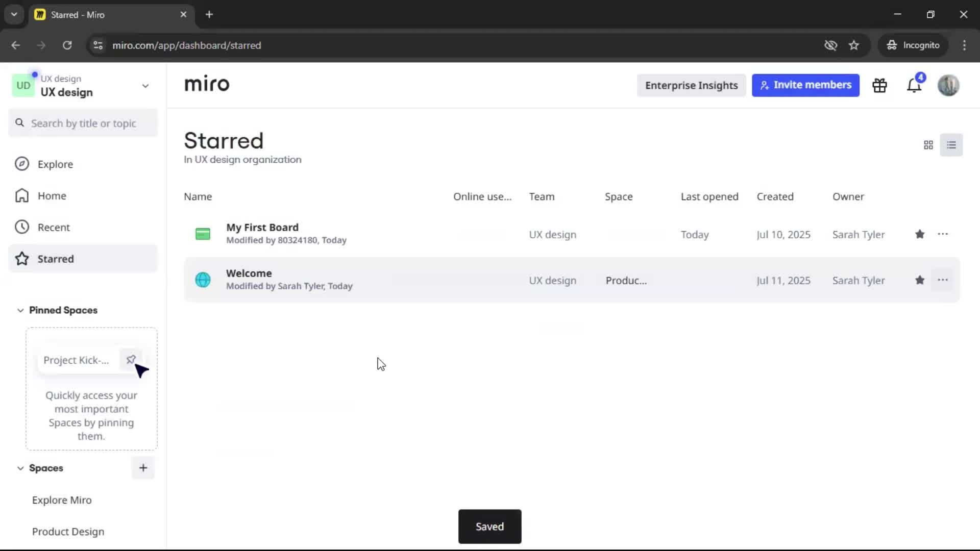Click the Online users column header
The width and height of the screenshot is (980, 551).
coord(482,196)
